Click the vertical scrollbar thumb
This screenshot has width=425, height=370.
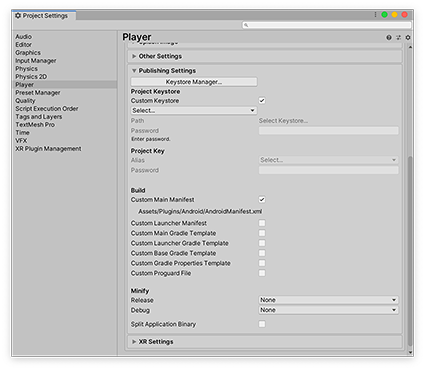click(410, 252)
